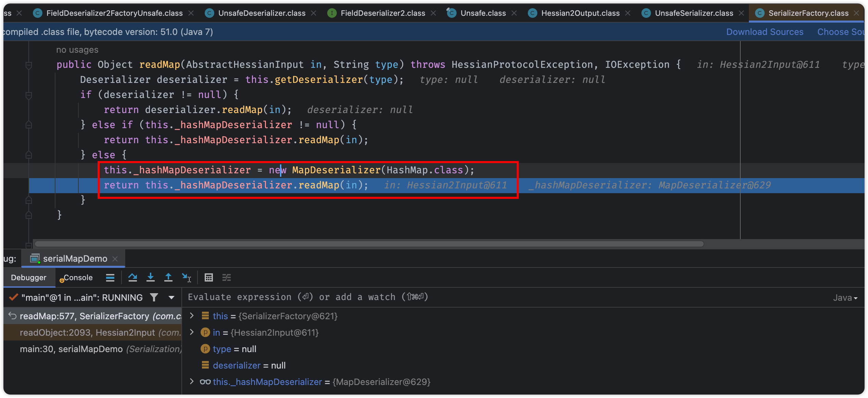Screen dimensions: 868x398
Task: Toggle the fold marker at 'else if' line
Action: tap(29, 125)
